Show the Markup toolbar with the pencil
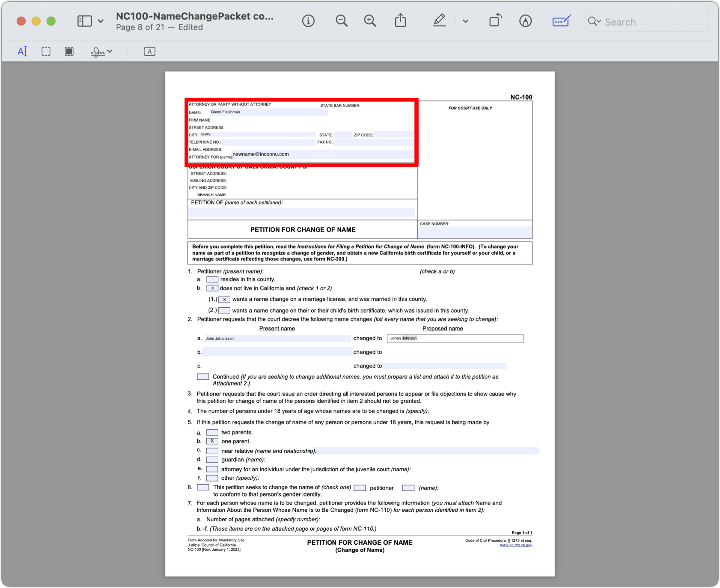Screen dimensions: 720x588 440,20
